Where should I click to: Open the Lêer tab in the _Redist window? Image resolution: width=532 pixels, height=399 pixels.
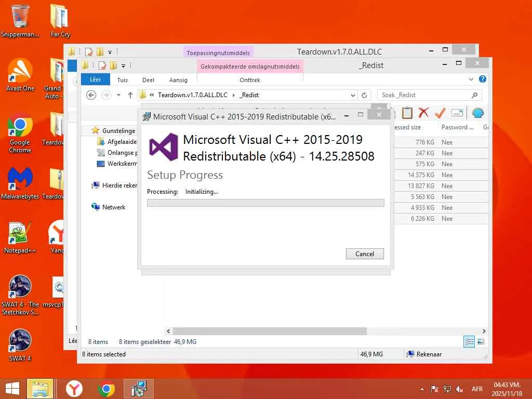coord(96,79)
